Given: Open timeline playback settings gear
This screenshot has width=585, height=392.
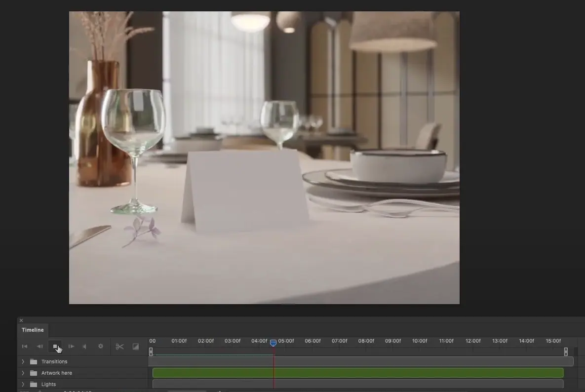Looking at the screenshot, I should point(101,347).
